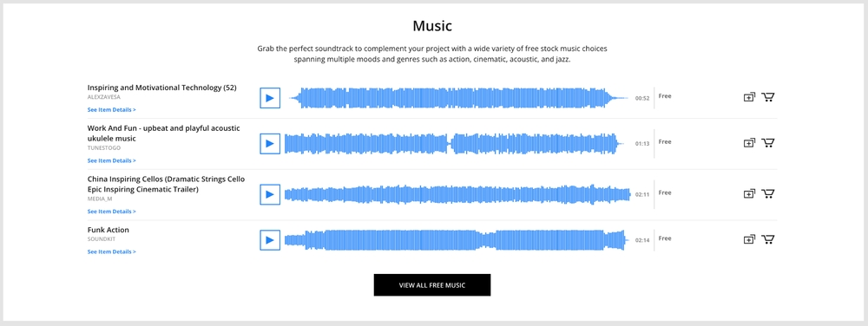Open item details for Funk Action
Image resolution: width=868 pixels, height=326 pixels.
click(x=112, y=252)
